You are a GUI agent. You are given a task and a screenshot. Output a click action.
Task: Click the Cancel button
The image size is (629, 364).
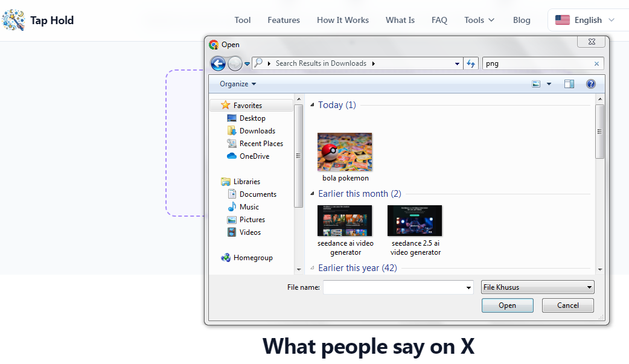point(567,305)
